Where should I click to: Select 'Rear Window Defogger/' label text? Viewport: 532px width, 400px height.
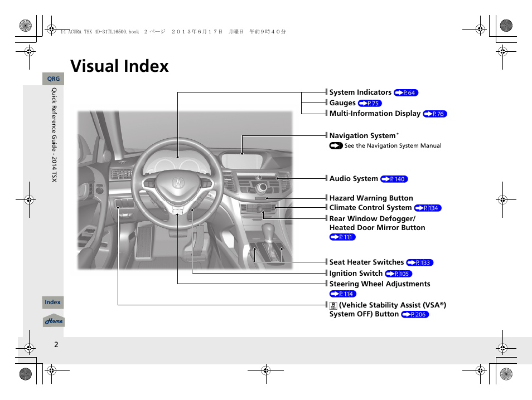tap(373, 218)
